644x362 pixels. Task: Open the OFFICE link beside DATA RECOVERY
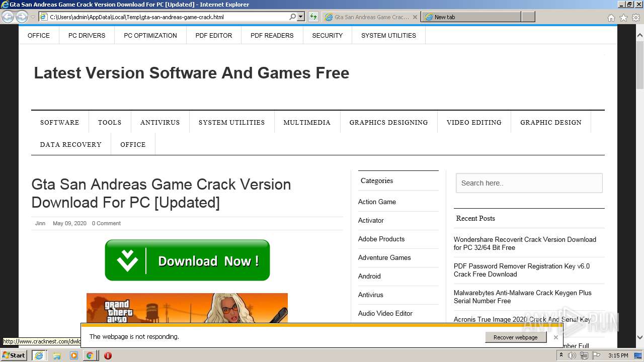tap(133, 144)
